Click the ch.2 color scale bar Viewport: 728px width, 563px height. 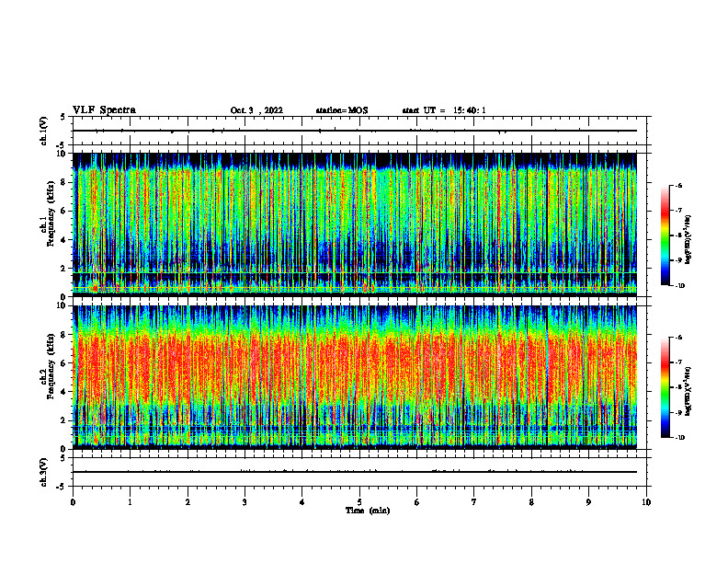point(665,387)
